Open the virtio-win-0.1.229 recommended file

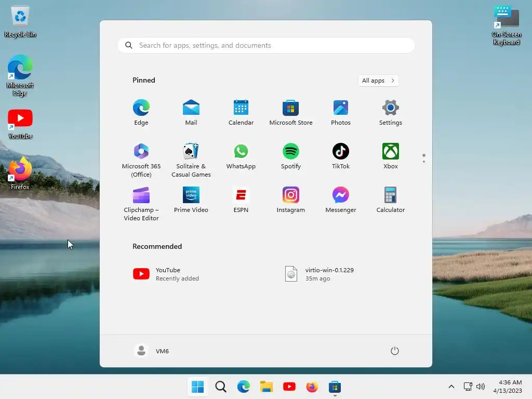[x=320, y=274]
